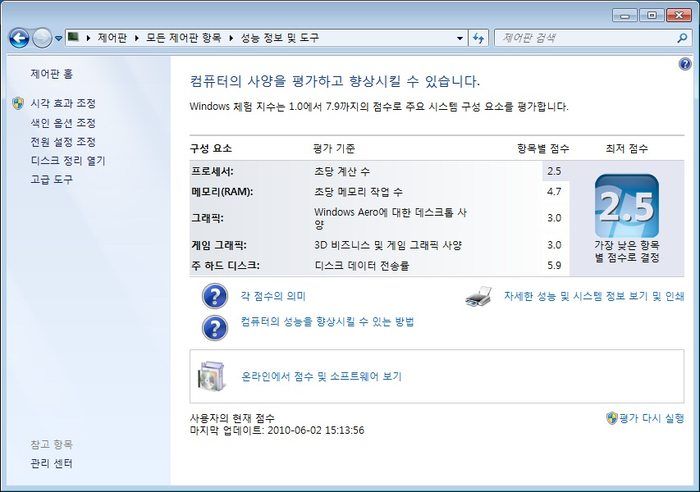Viewport: 700px width, 492px height.
Task: Expand arrow before 제어판 in address bar
Action: click(88, 38)
